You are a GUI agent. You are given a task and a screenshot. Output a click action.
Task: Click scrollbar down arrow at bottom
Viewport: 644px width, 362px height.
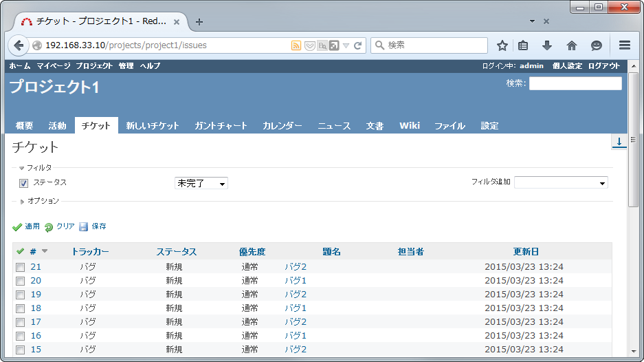click(x=633, y=352)
